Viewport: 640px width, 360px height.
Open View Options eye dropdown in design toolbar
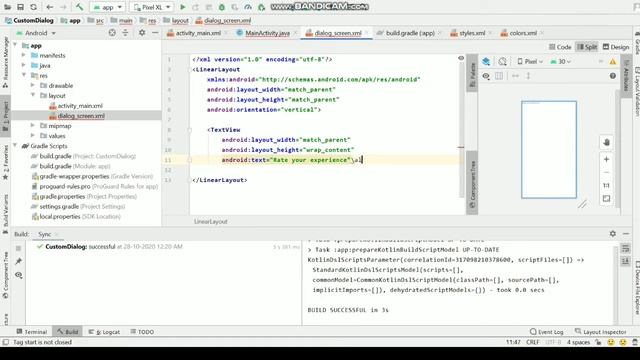[486, 76]
